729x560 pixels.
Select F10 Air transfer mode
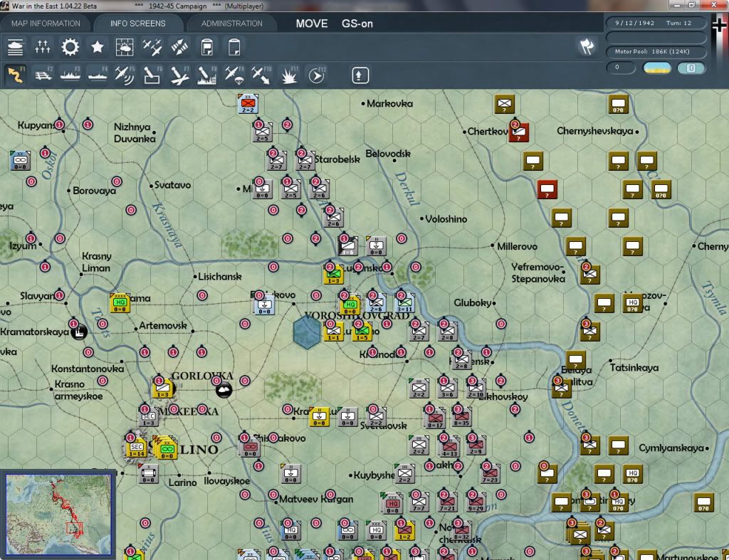[x=261, y=75]
